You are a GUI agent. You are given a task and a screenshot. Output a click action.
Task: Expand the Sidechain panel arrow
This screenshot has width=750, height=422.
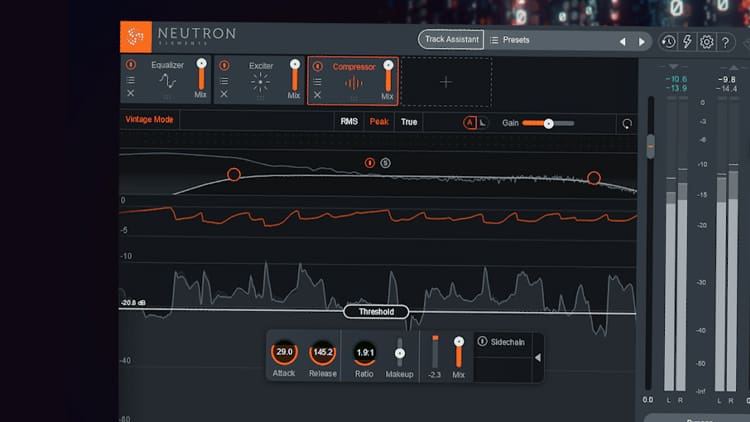click(537, 357)
